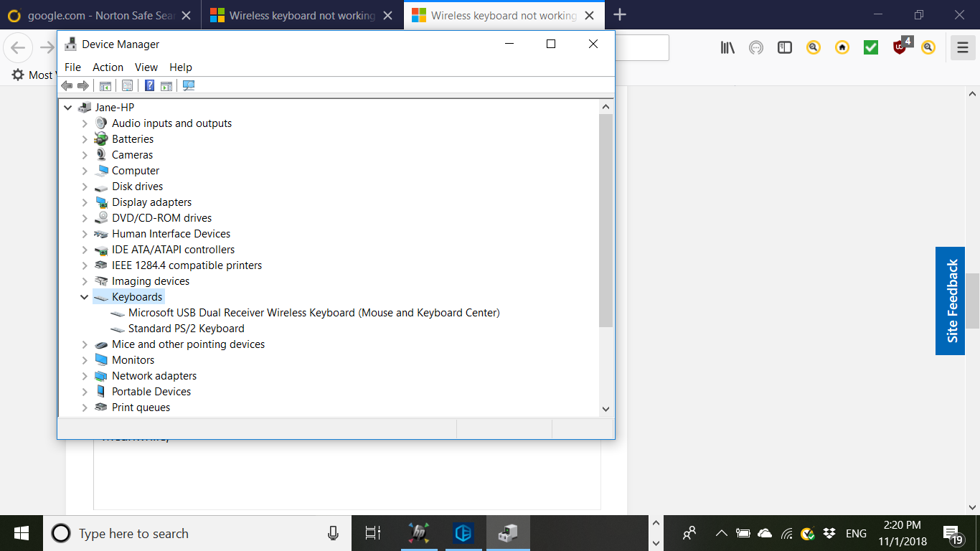
Task: Select IDE ATA/ATAPI controllers
Action: (x=173, y=250)
